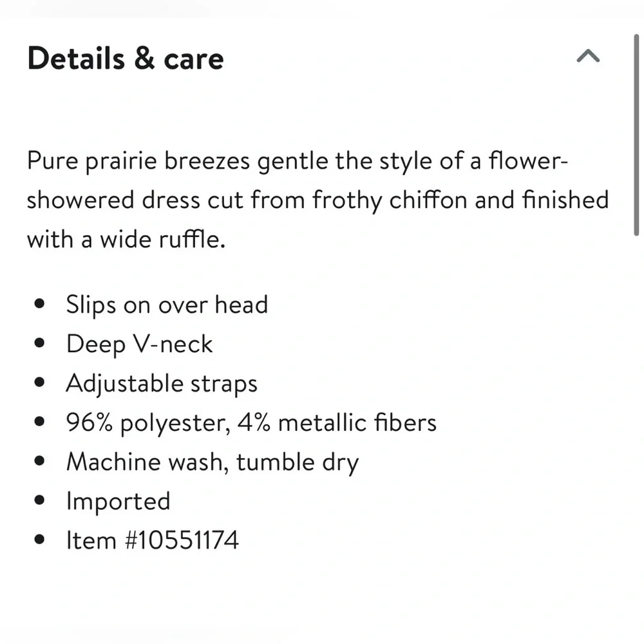This screenshot has width=644, height=644.
Task: Click the "Item #10551174" text
Action: [153, 540]
